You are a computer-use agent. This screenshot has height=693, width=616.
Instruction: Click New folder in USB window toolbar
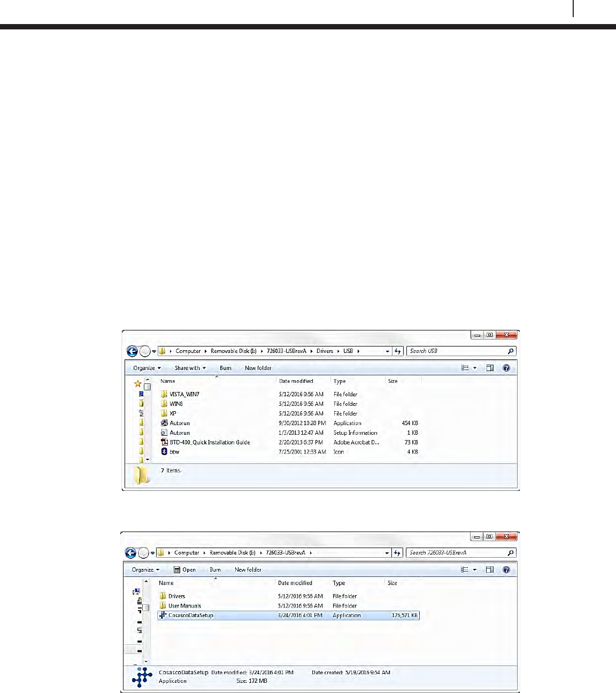tap(258, 368)
